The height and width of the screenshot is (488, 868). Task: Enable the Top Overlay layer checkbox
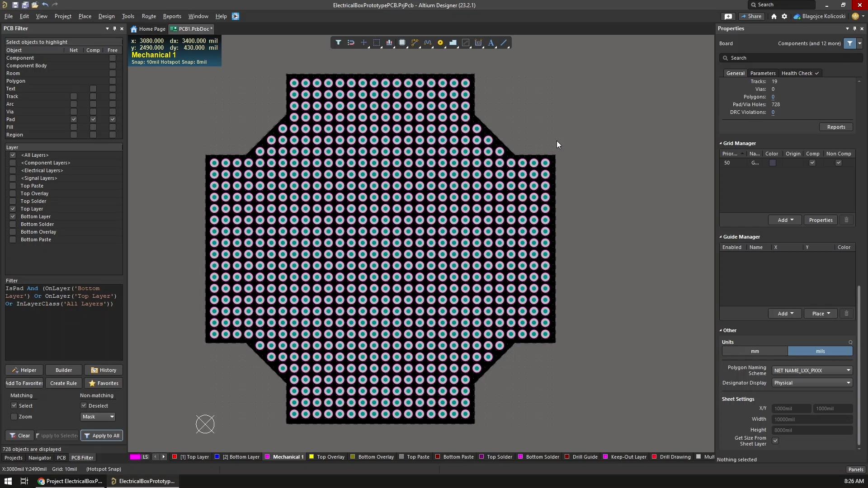coord(13,193)
